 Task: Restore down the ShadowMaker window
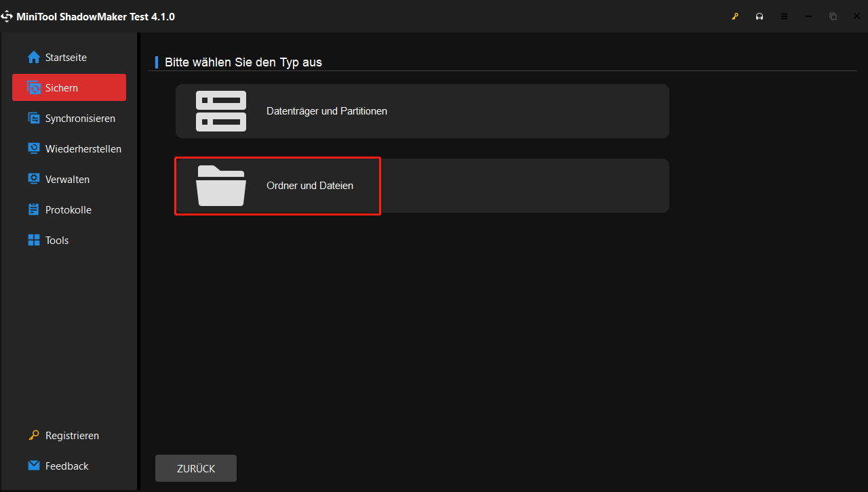click(833, 16)
